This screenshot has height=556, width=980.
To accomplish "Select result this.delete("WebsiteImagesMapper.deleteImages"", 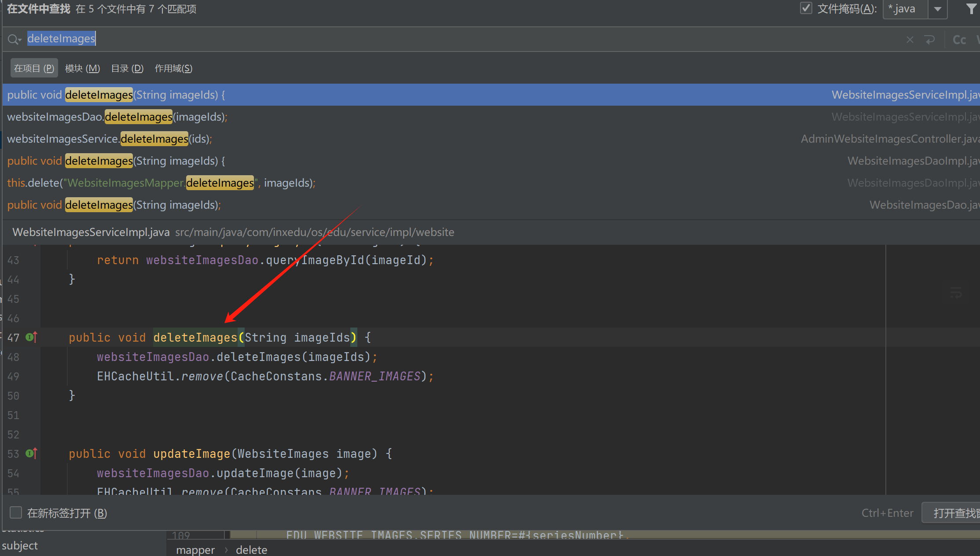I will [x=491, y=183].
